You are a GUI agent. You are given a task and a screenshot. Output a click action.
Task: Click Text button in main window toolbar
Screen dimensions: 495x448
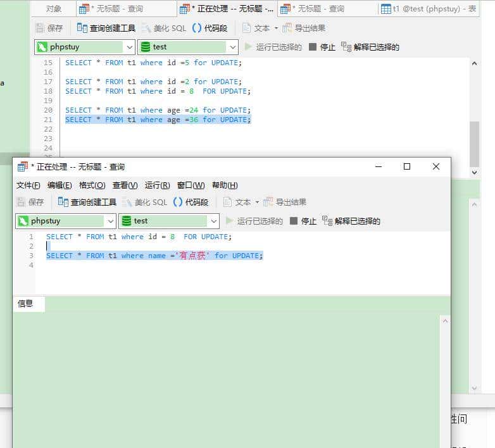coord(256,28)
